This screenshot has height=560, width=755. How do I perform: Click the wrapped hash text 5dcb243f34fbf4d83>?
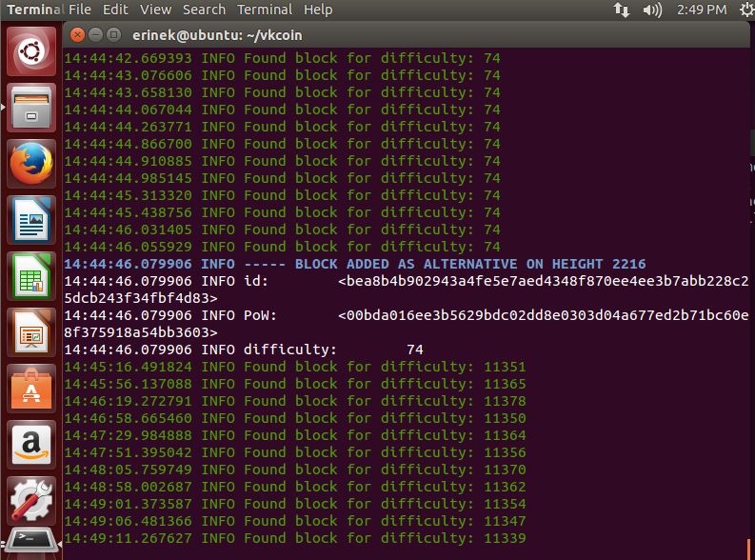141,298
